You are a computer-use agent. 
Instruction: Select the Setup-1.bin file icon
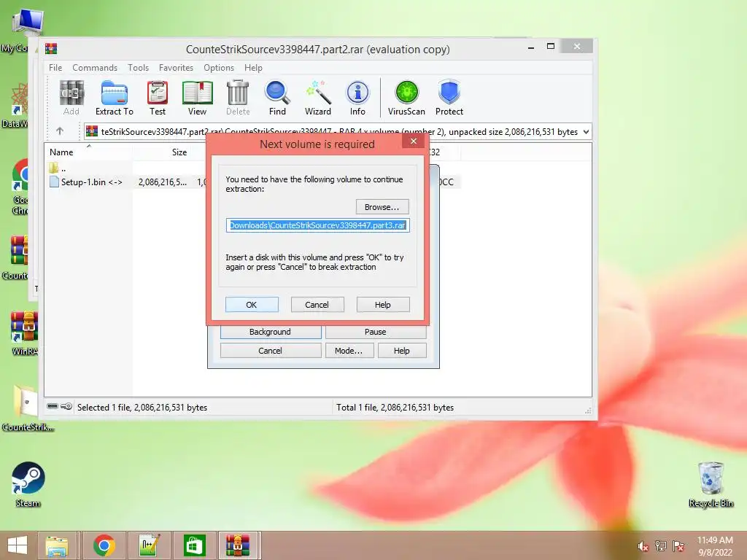54,182
